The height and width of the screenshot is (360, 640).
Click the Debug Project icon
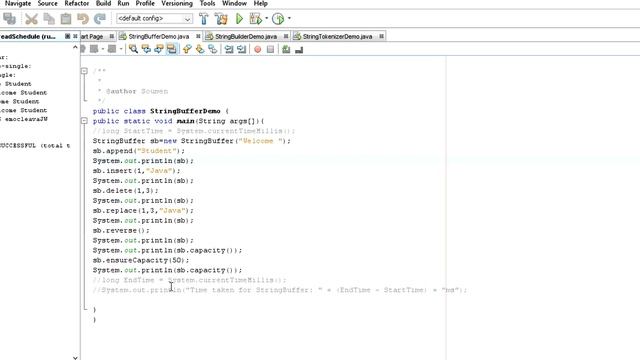(256, 19)
